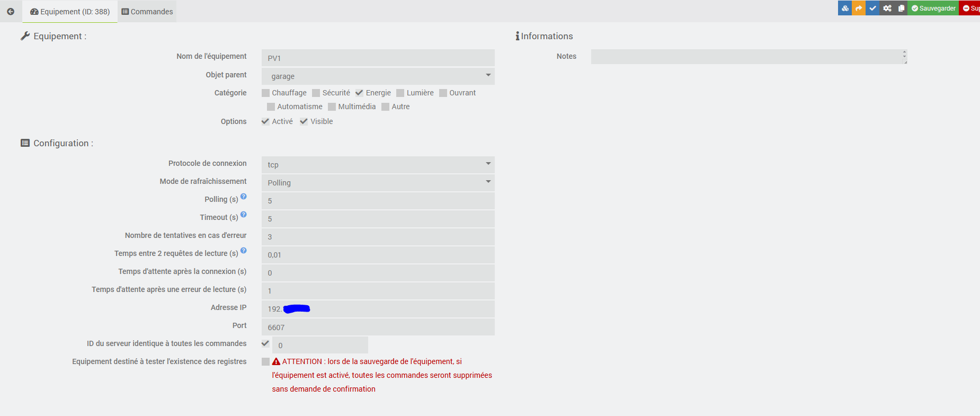
Task: Toggle the Sécurité category checkbox
Action: (316, 93)
